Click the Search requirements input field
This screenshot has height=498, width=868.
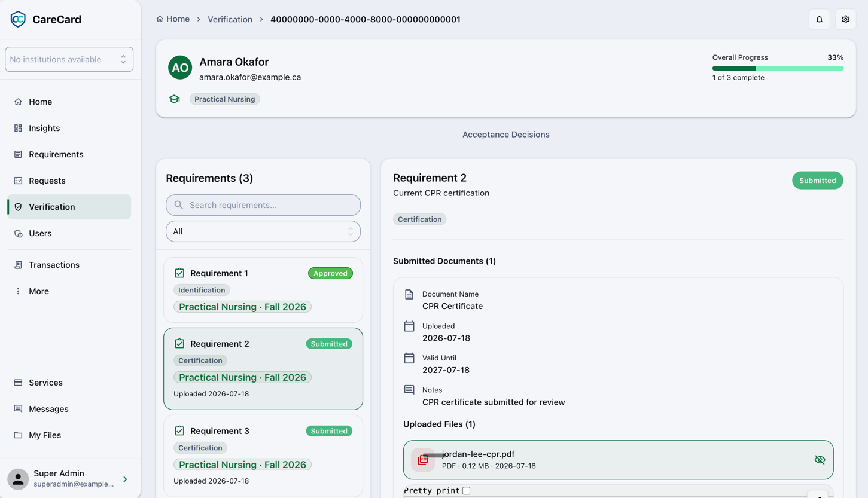coord(263,205)
